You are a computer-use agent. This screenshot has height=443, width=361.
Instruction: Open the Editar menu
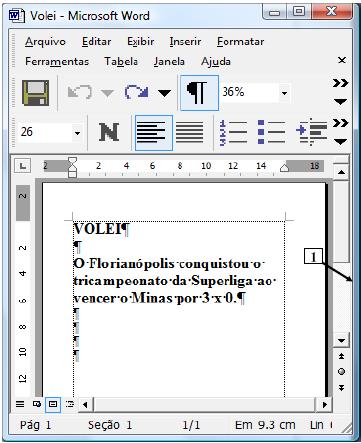coord(96,42)
